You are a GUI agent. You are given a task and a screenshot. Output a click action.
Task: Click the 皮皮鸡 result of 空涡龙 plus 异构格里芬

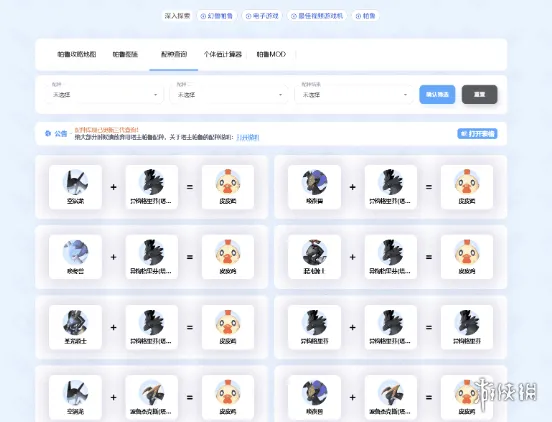pyautogui.click(x=228, y=187)
